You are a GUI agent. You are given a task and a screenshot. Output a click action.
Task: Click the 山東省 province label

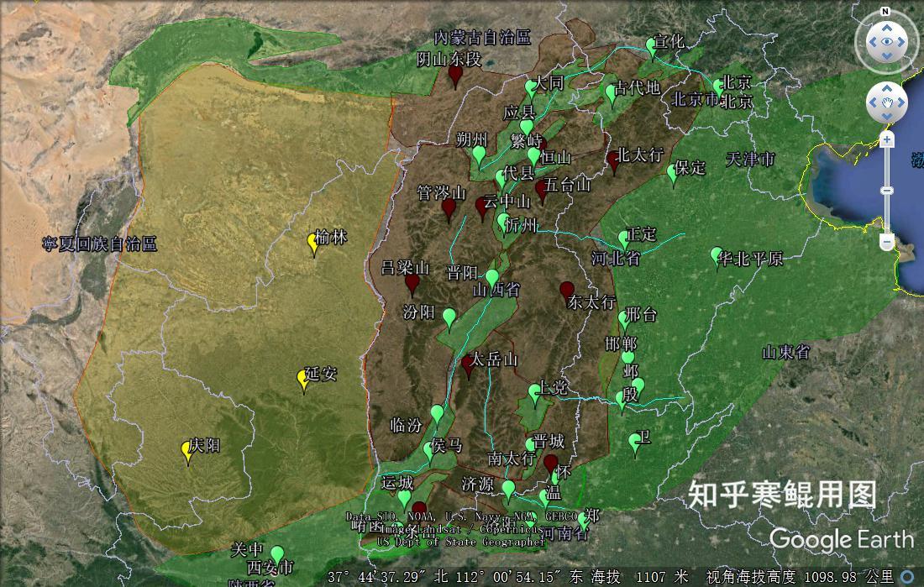(785, 353)
